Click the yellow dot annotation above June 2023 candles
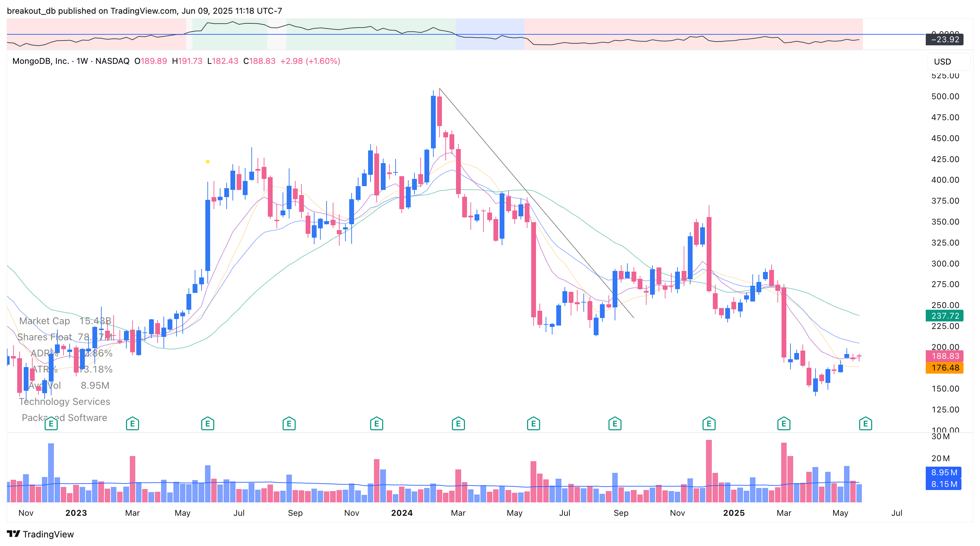This screenshot has height=546, width=980. pyautogui.click(x=207, y=161)
